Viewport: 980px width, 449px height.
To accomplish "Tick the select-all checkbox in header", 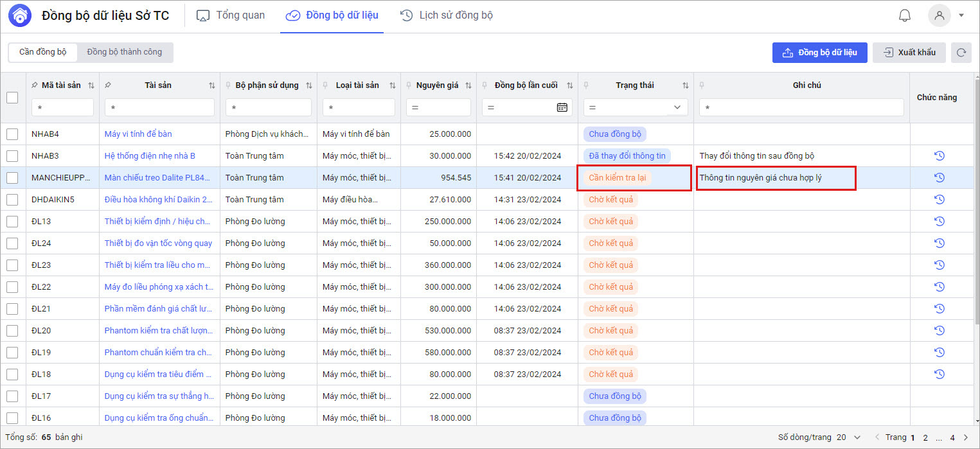I will coord(12,98).
